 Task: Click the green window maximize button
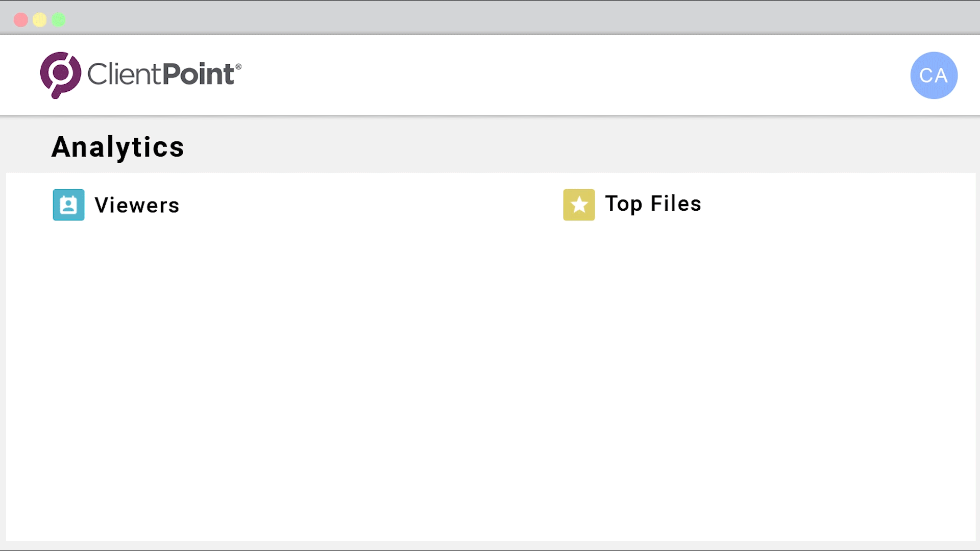[59, 20]
